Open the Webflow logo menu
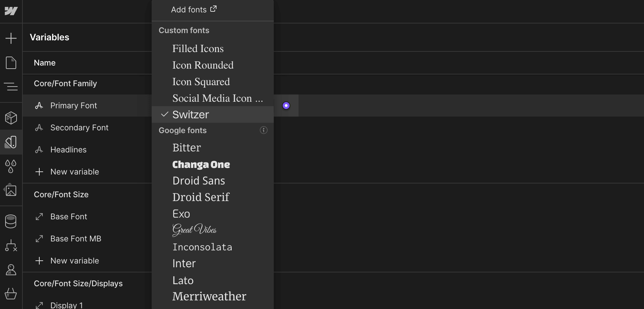This screenshot has height=309, width=644. [11, 11]
